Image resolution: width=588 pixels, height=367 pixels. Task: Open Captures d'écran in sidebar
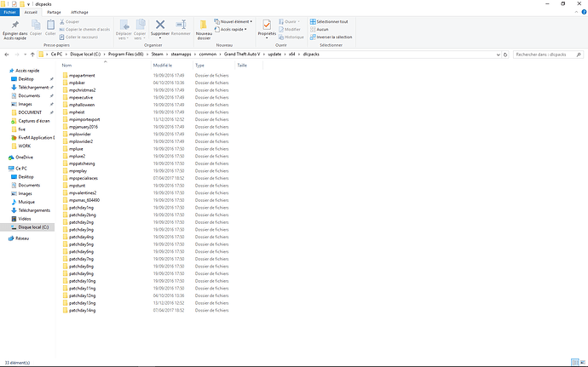coord(34,121)
